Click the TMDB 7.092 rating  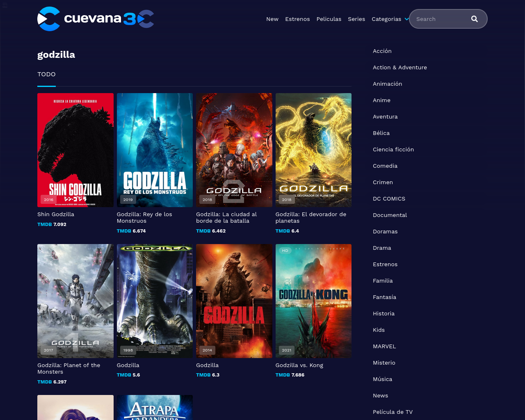52,224
